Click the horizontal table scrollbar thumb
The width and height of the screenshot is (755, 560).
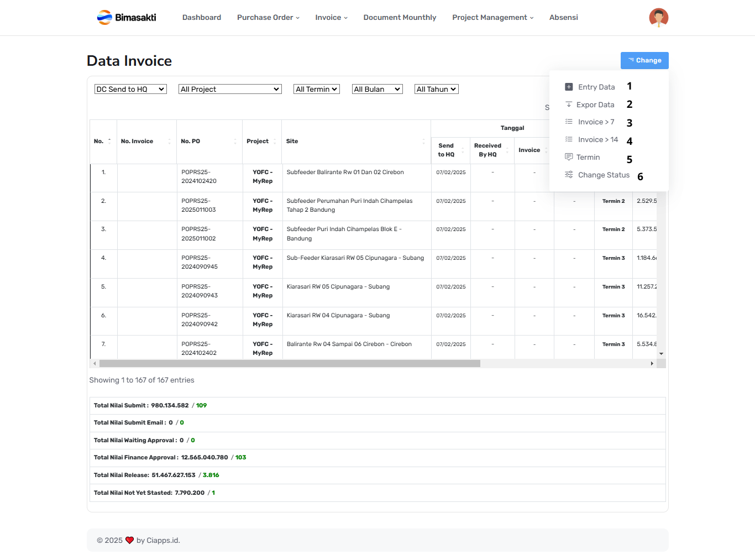click(x=290, y=364)
